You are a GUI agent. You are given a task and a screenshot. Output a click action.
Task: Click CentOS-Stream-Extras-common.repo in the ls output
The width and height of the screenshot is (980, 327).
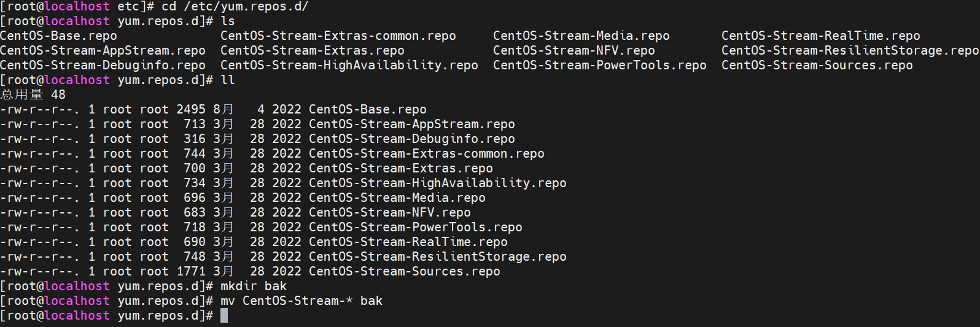coord(338,36)
